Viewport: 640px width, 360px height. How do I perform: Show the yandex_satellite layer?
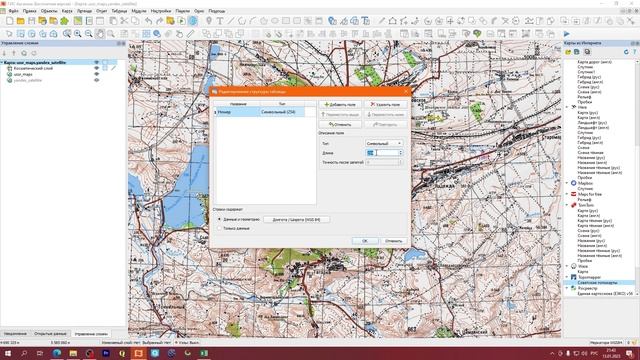click(x=97, y=80)
